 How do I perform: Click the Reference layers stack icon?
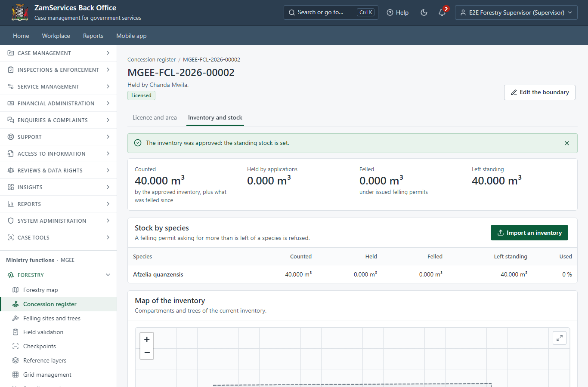[x=15, y=360]
